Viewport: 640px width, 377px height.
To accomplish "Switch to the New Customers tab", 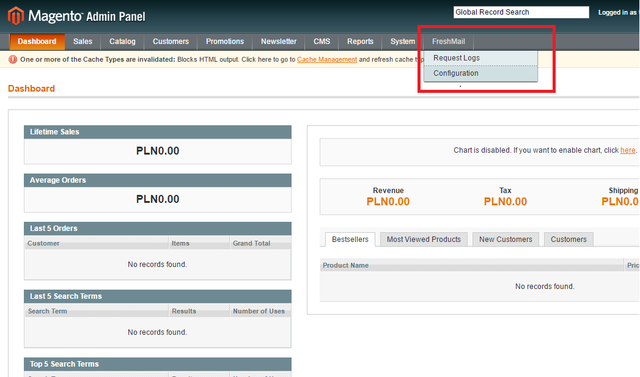I will coord(506,239).
